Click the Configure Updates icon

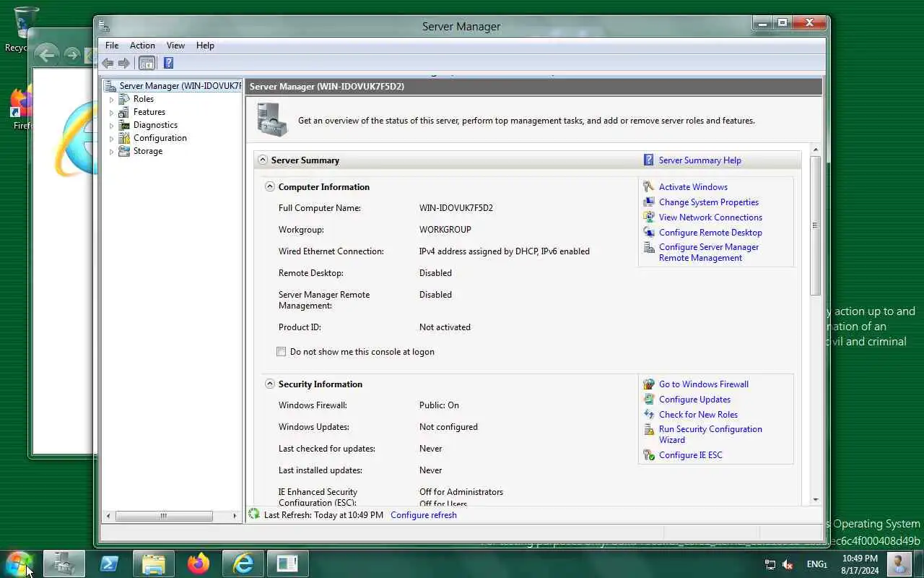pos(648,400)
